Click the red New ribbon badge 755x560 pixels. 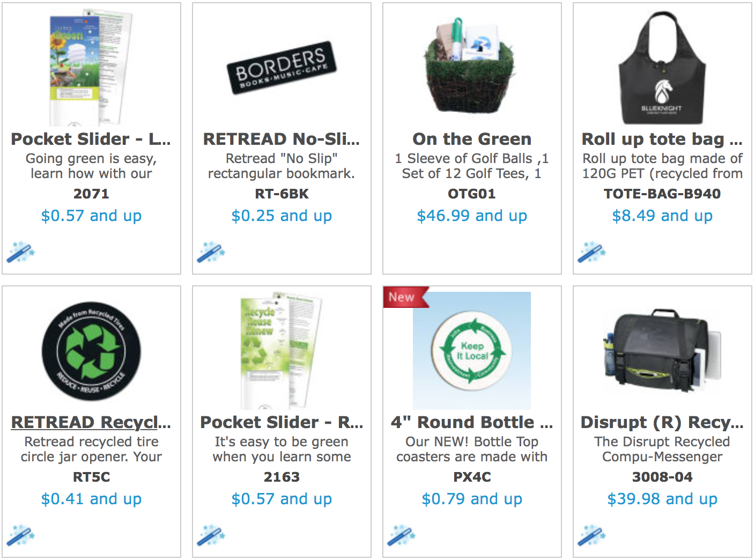pyautogui.click(x=406, y=297)
